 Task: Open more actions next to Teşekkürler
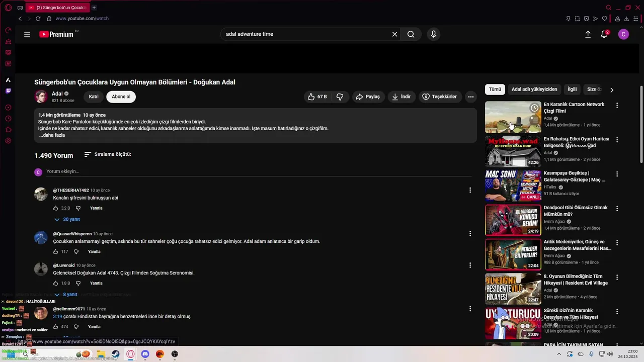click(x=471, y=97)
